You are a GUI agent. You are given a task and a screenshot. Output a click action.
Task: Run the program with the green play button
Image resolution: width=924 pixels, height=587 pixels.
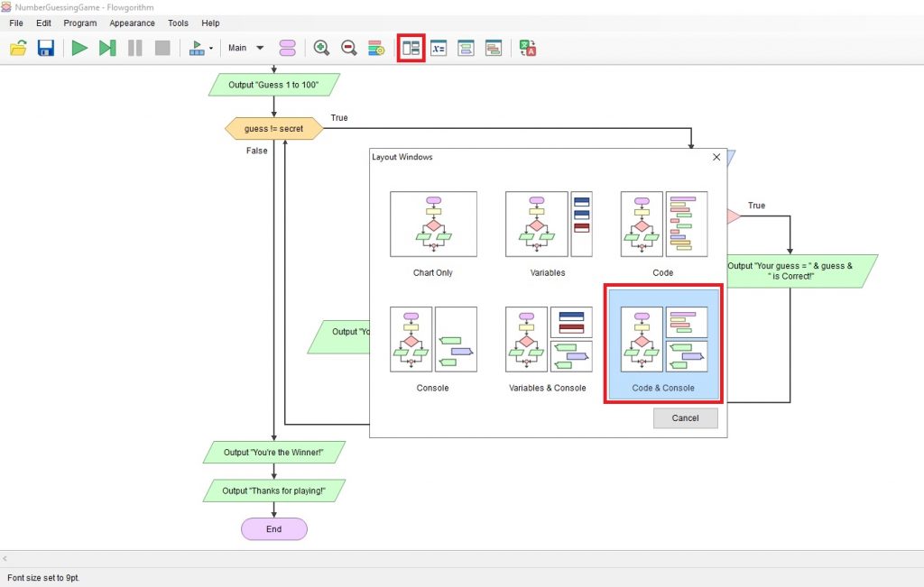(79, 48)
